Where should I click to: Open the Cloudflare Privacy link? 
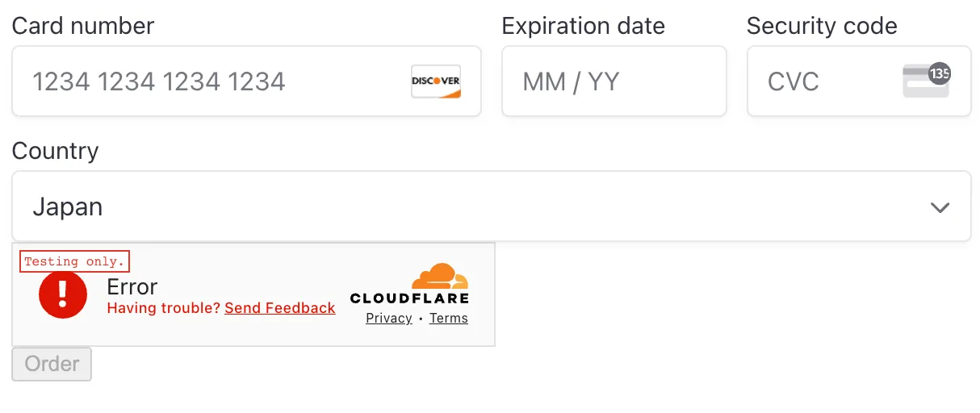389,319
